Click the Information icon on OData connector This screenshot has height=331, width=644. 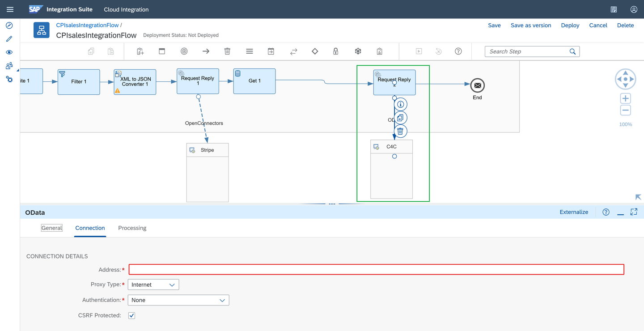coord(400,104)
